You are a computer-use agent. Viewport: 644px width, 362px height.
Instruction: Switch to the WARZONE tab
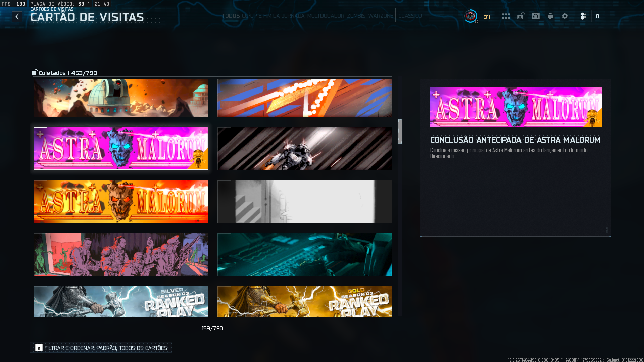(381, 16)
